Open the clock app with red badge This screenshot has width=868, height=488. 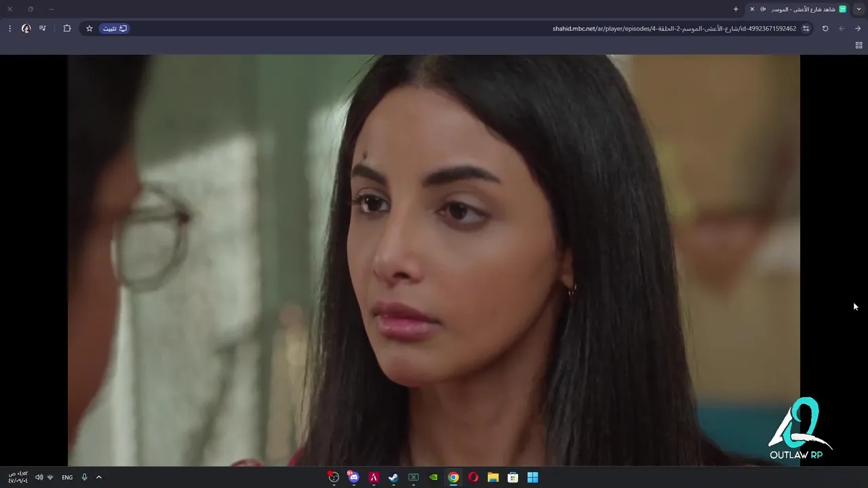click(x=334, y=477)
